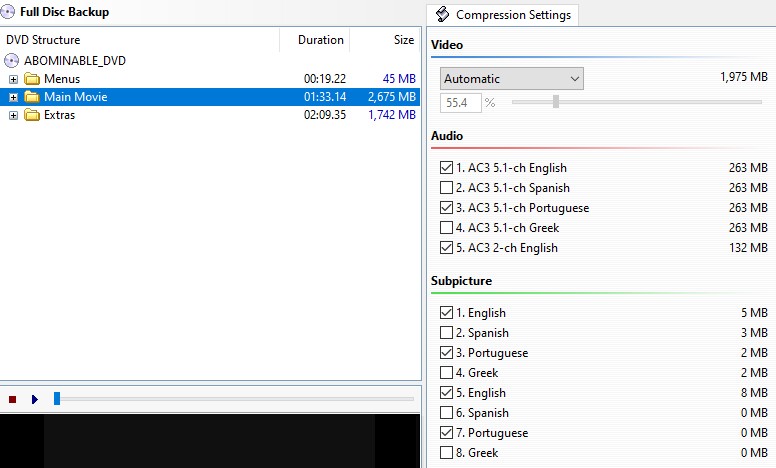Uncheck audio 3. AC3 5.1-ch Portuguese
Viewport: 776px width, 468px height.
[x=446, y=208]
